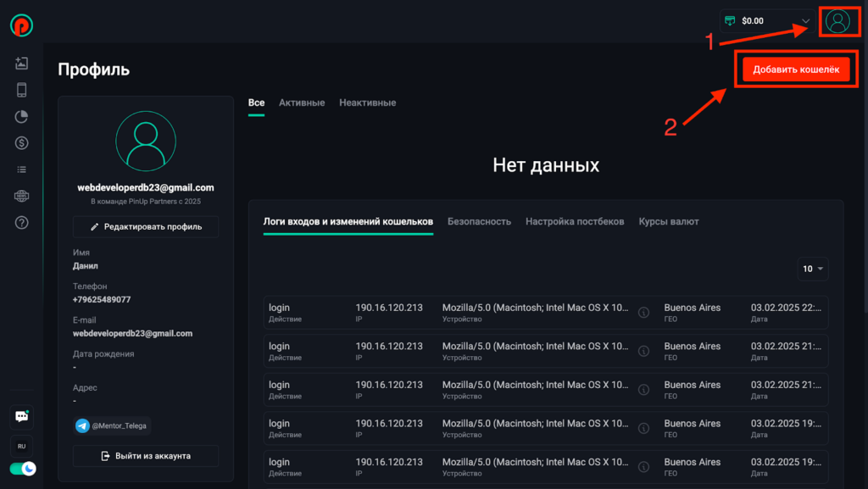Open the Настройка постбеков tab
The image size is (868, 489).
click(575, 222)
